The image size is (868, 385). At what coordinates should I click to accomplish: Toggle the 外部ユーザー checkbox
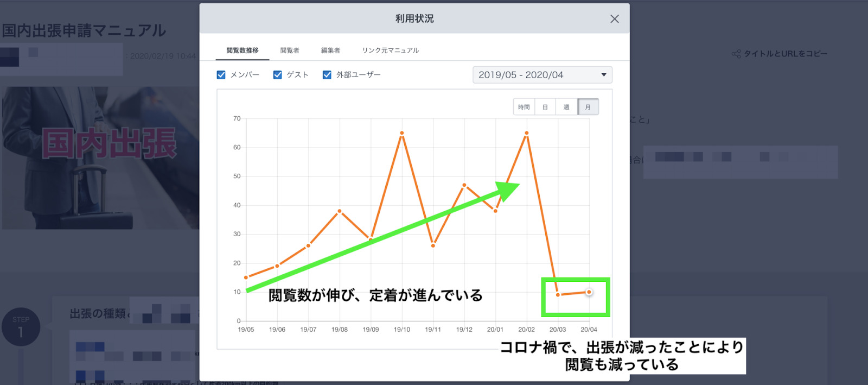click(327, 75)
